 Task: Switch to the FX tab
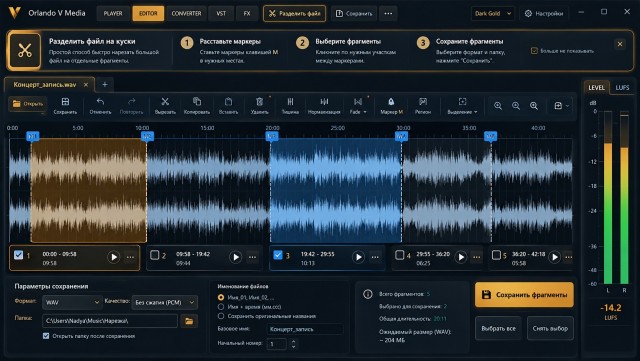pos(247,13)
